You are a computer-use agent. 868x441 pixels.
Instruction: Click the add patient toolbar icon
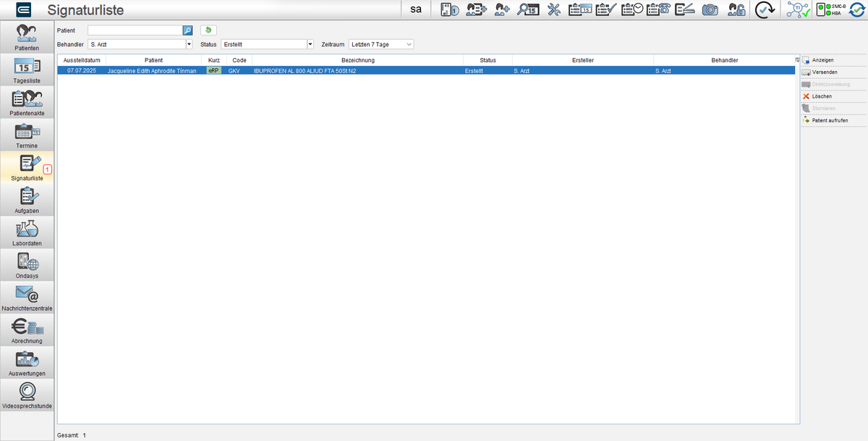(x=503, y=9)
